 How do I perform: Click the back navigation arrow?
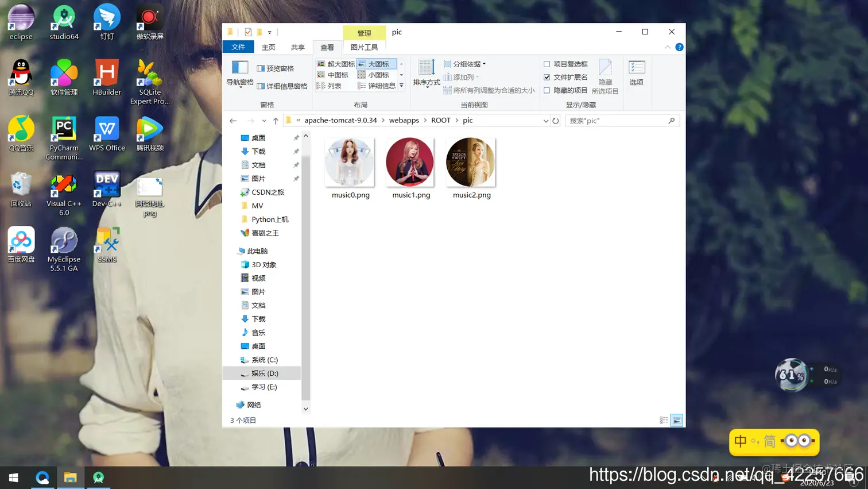pos(233,121)
